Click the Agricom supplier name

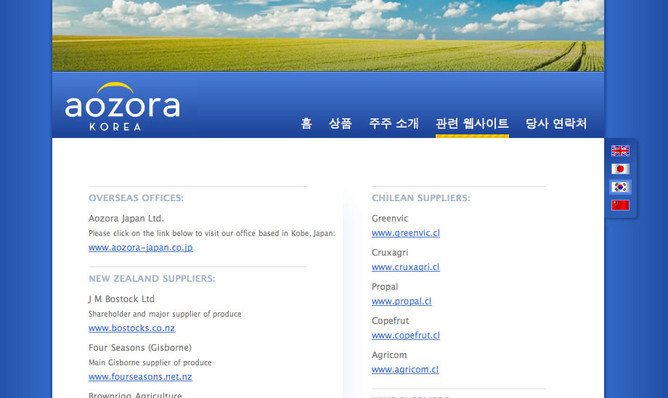[389, 355]
